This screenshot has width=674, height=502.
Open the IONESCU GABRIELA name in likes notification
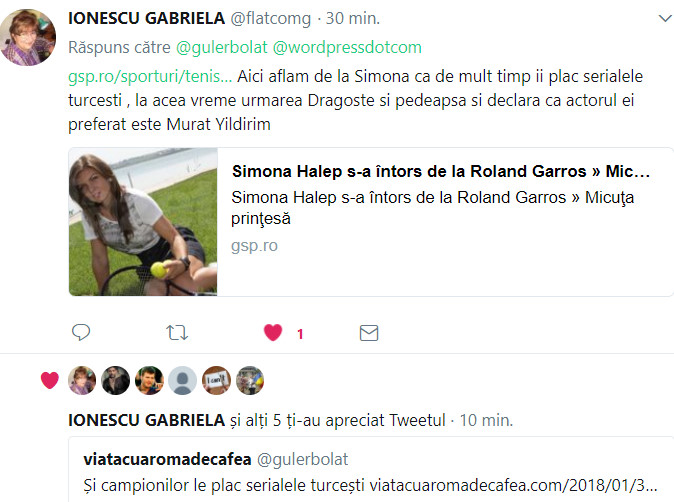tap(147, 420)
